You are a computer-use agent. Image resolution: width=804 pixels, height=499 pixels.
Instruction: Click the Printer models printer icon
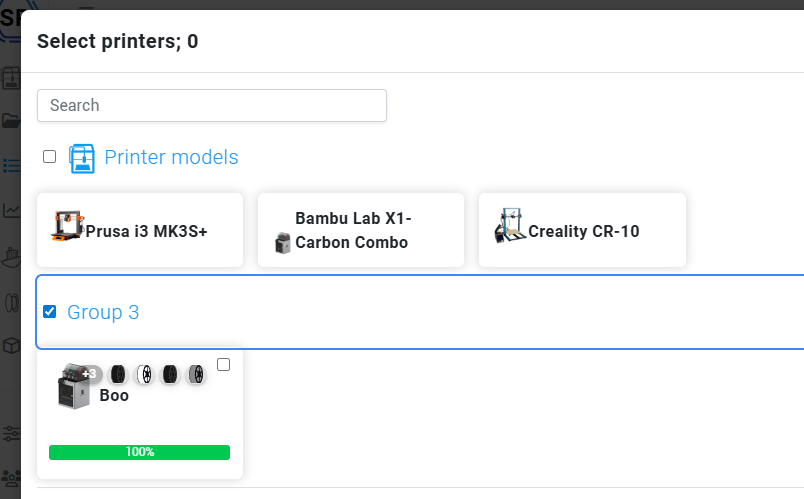coord(82,158)
